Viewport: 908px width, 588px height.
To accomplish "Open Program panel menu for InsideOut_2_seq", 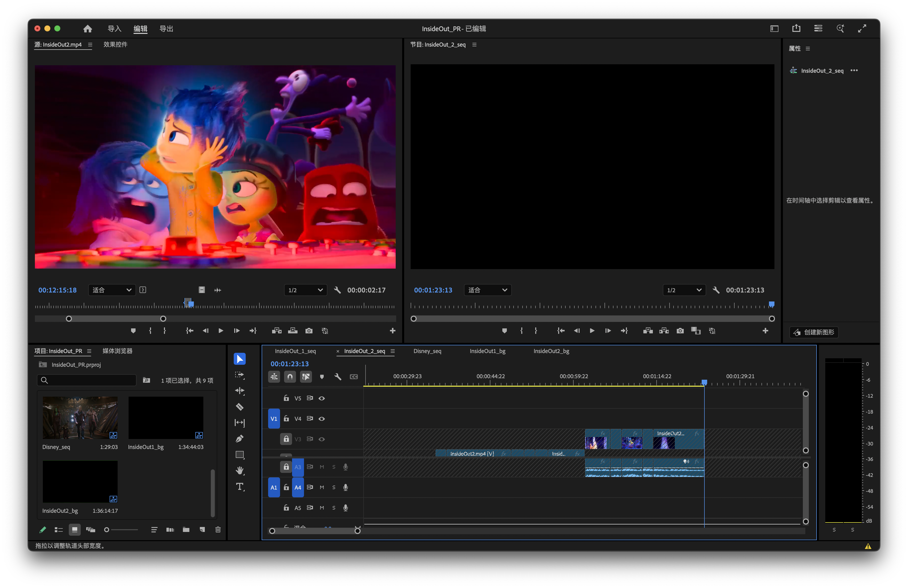I will coord(474,45).
